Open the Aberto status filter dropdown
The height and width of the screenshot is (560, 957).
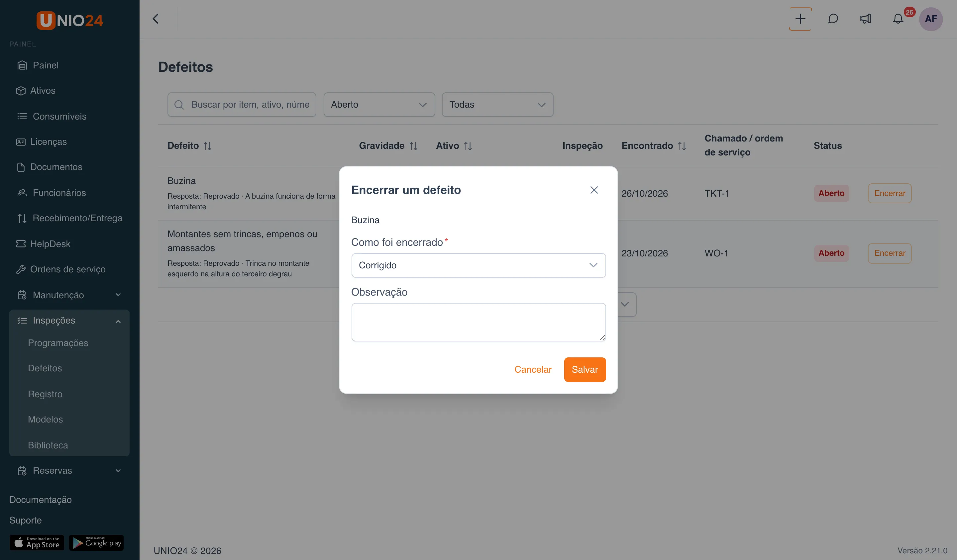[379, 104]
